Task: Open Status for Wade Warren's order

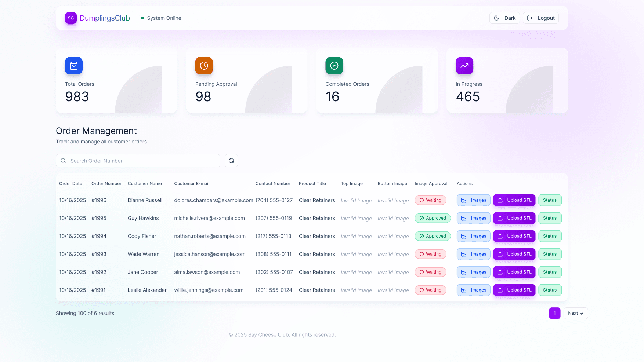Action: [x=550, y=254]
